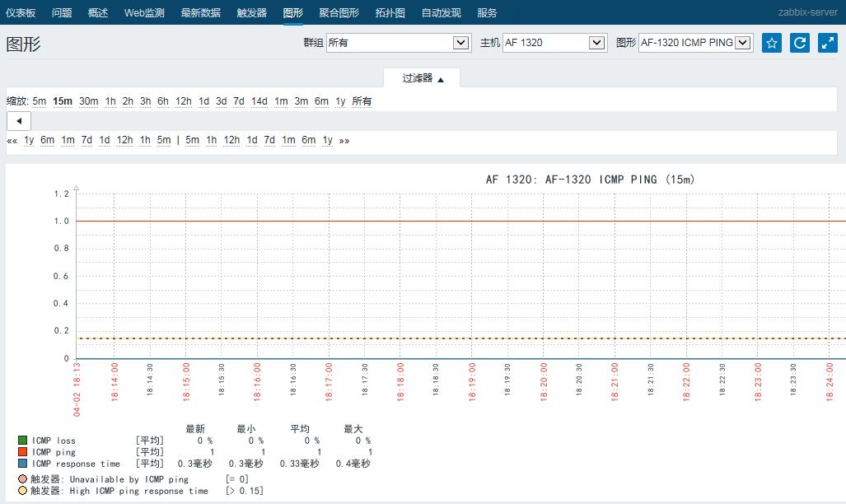Set zoom to 14d
Viewport: 846px width, 504px height.
click(x=259, y=101)
